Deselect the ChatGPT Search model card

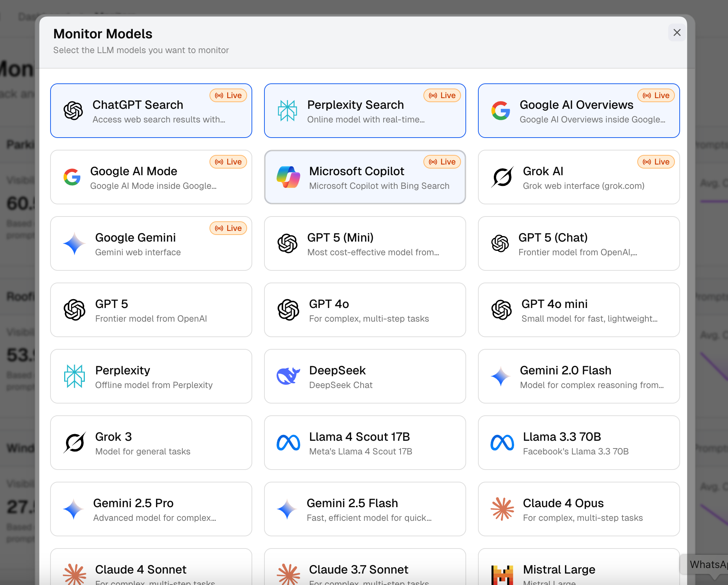pyautogui.click(x=151, y=111)
